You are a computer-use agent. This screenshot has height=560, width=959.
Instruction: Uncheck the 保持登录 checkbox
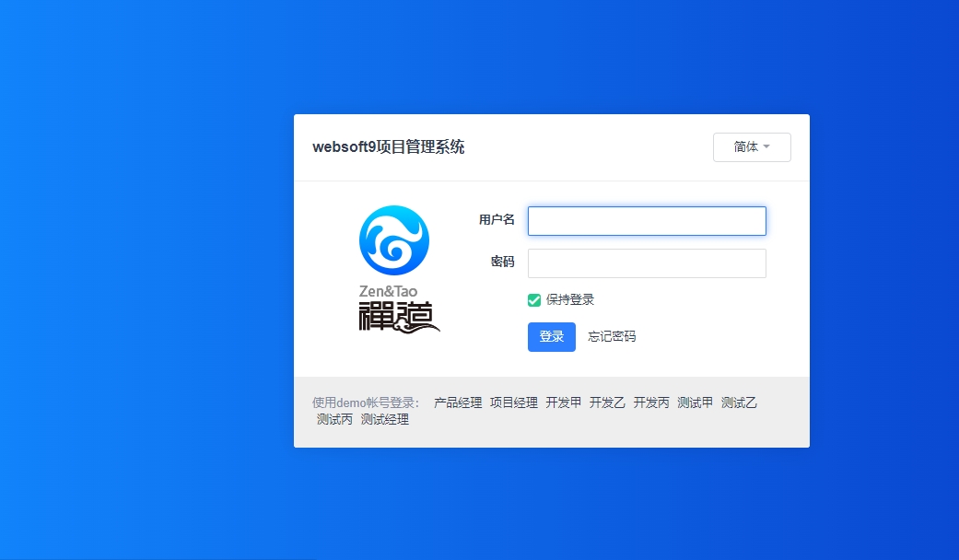click(534, 299)
